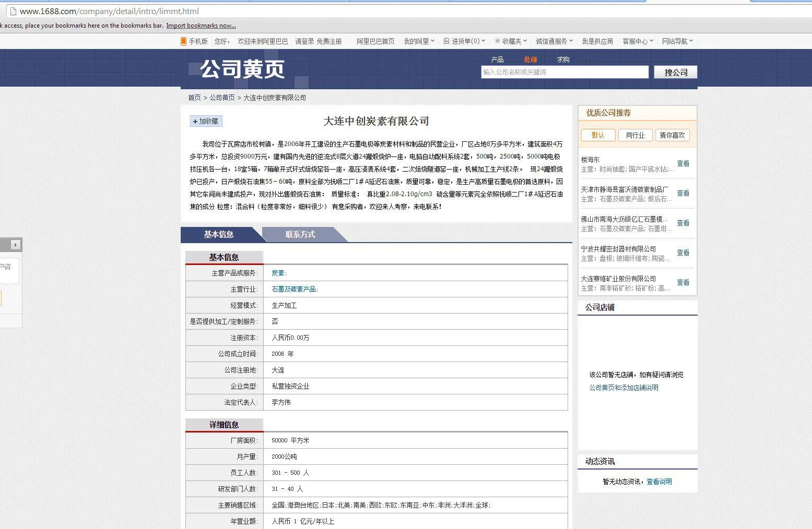Click 查看 for 佛山市南海大沥银亿汇石墨
Screen dimensions: 812x529
[683, 223]
